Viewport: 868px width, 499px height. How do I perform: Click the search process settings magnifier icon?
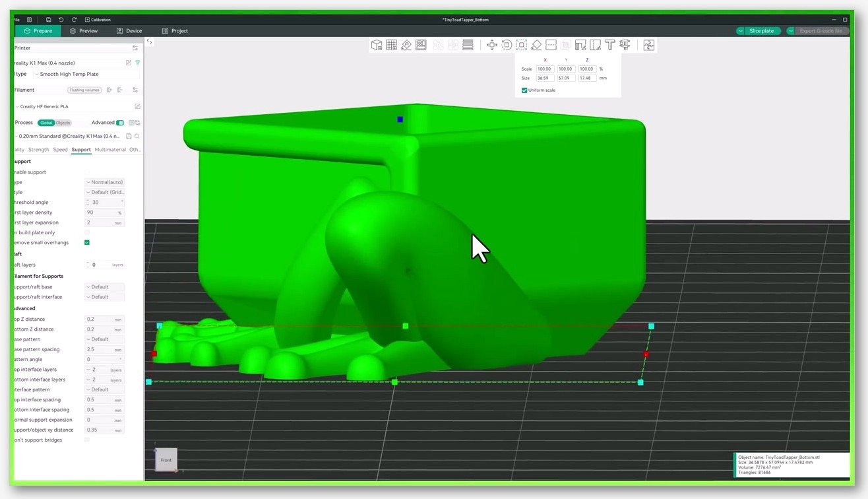[137, 136]
